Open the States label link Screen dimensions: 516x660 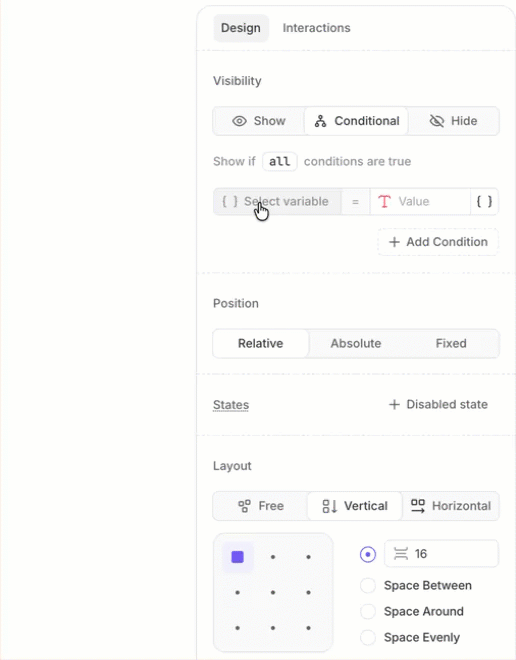point(231,405)
